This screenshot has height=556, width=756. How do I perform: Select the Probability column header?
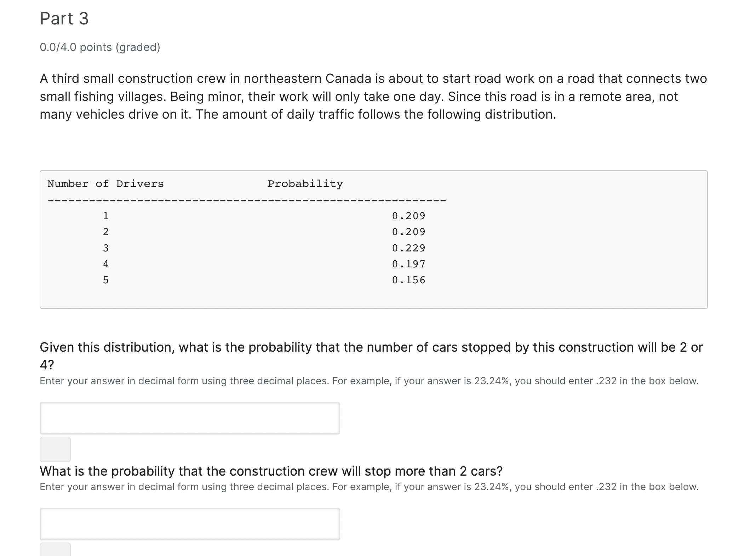tap(305, 183)
